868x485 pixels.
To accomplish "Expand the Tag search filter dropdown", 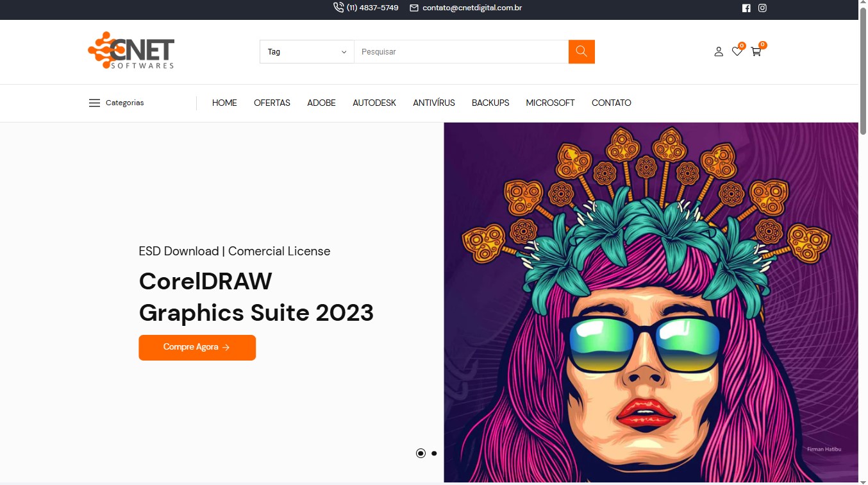I will pyautogui.click(x=306, y=52).
